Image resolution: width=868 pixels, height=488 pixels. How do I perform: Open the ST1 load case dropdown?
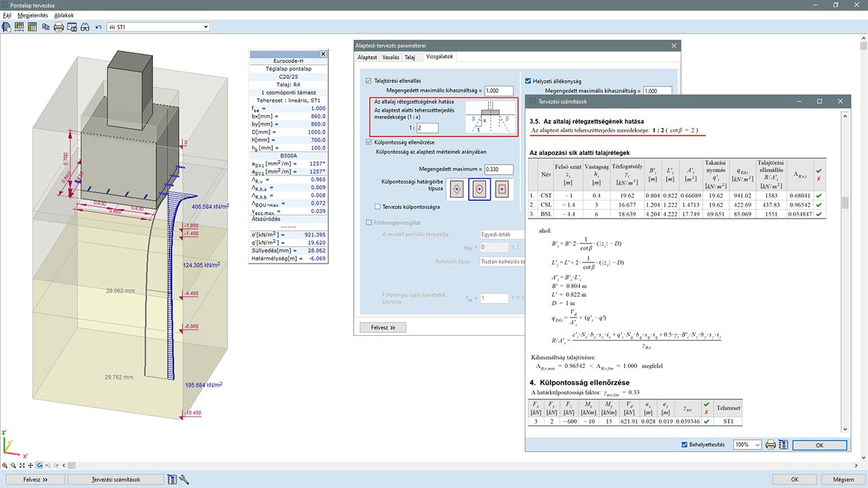205,27
